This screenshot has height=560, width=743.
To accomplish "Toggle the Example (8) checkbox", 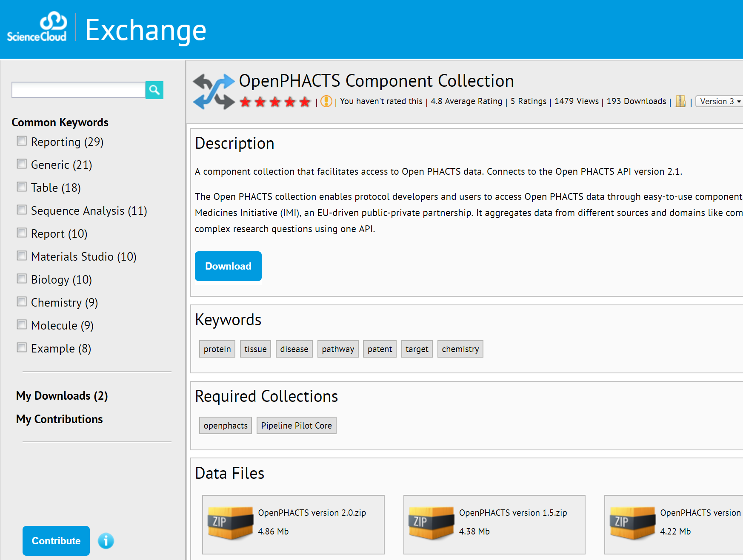I will [x=22, y=347].
